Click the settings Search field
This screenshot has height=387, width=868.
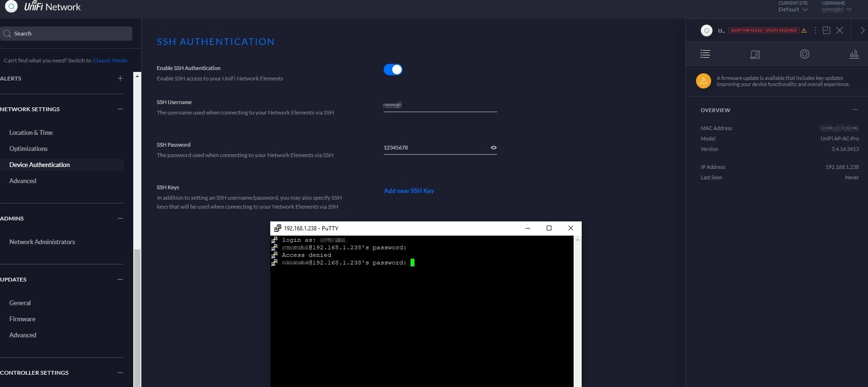coord(66,34)
